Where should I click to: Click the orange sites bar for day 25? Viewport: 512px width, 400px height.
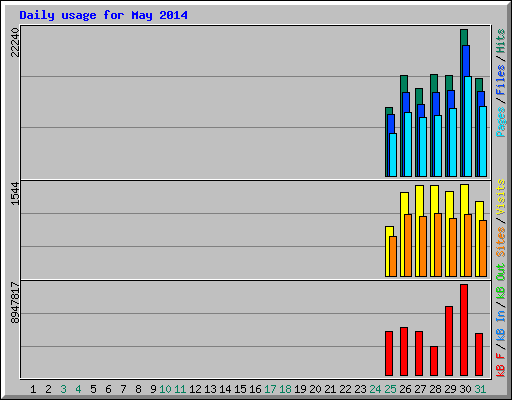[393, 256]
